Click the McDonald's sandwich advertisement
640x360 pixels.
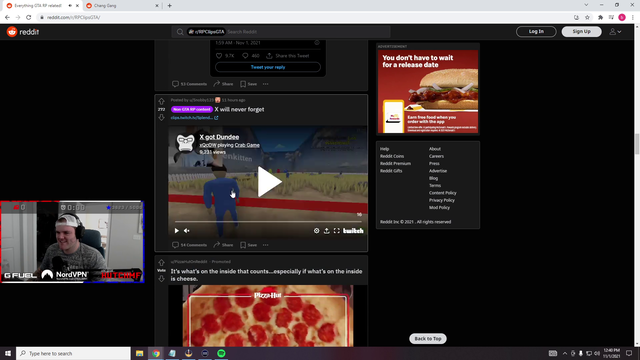tap(428, 91)
